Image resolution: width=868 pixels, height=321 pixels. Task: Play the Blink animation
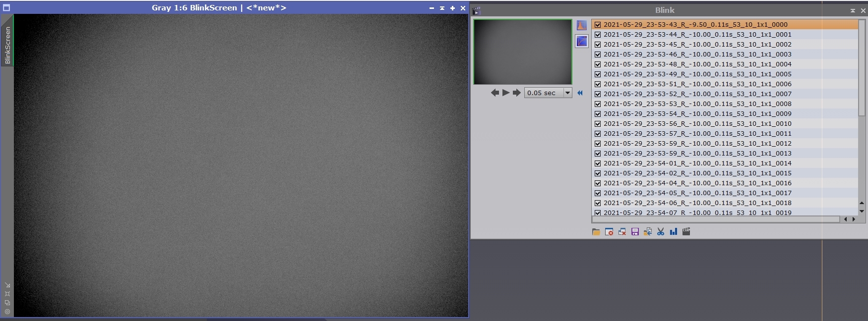click(x=506, y=93)
